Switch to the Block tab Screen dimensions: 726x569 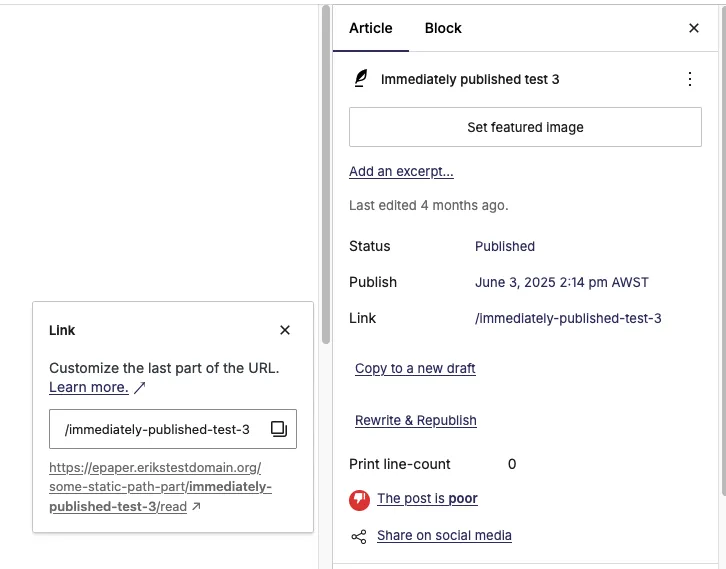[x=443, y=28]
